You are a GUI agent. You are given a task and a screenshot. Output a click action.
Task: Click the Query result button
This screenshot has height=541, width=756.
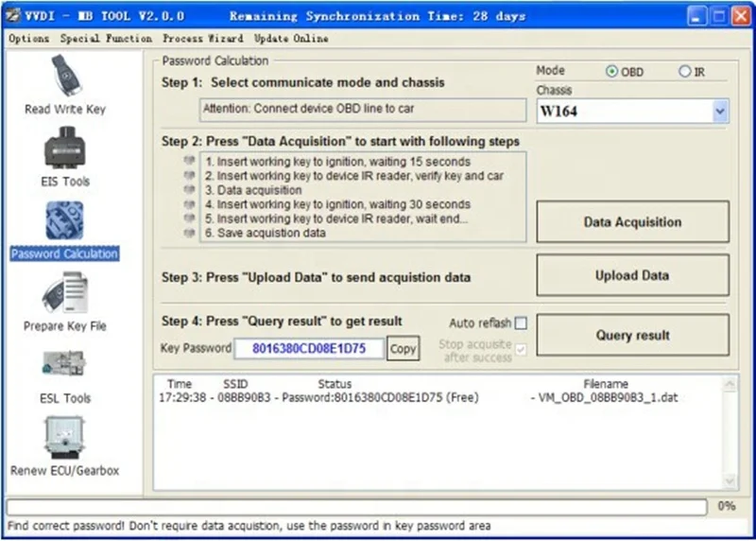pyautogui.click(x=632, y=336)
